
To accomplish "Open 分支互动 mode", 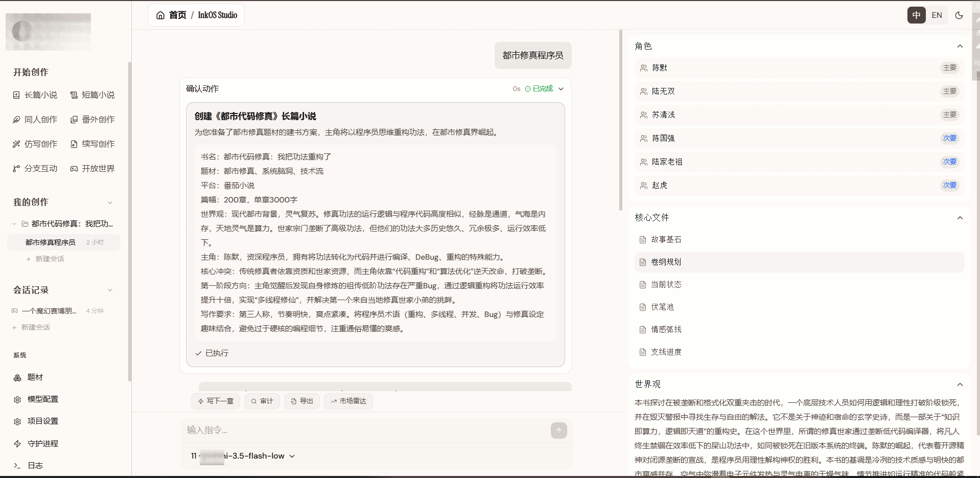I will tap(35, 169).
